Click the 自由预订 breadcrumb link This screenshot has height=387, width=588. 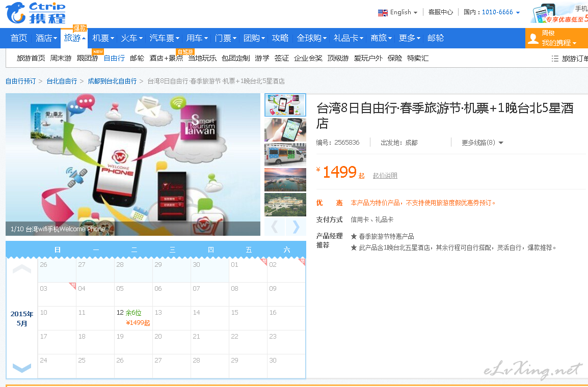click(20, 81)
